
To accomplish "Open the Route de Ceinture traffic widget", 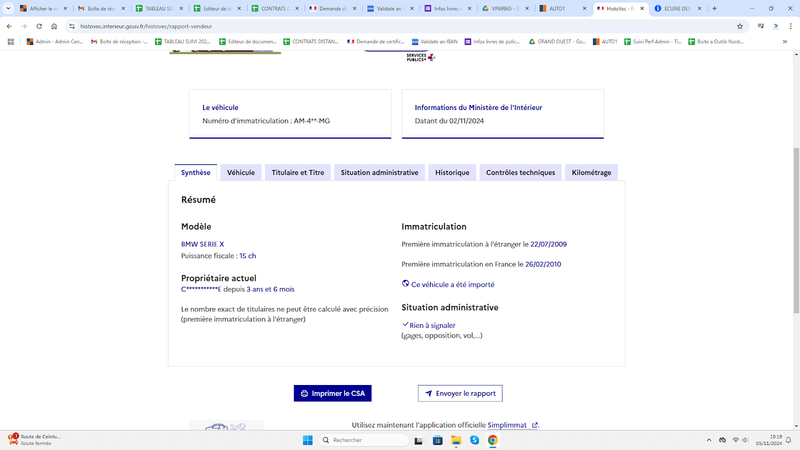I will pyautogui.click(x=34, y=440).
